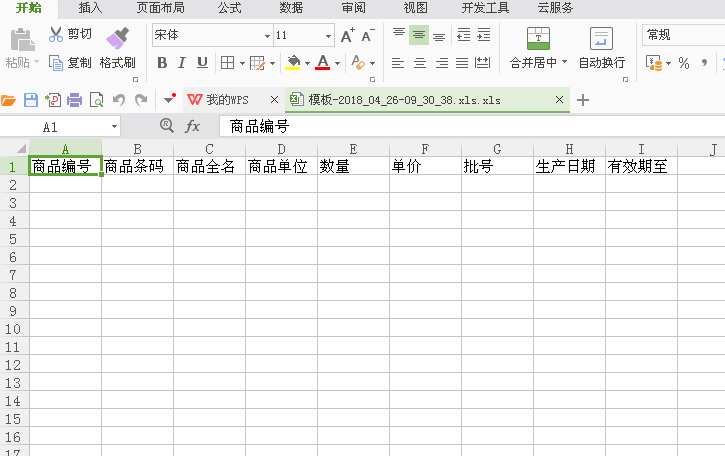Open the font name dropdown (宋体)

267,35
